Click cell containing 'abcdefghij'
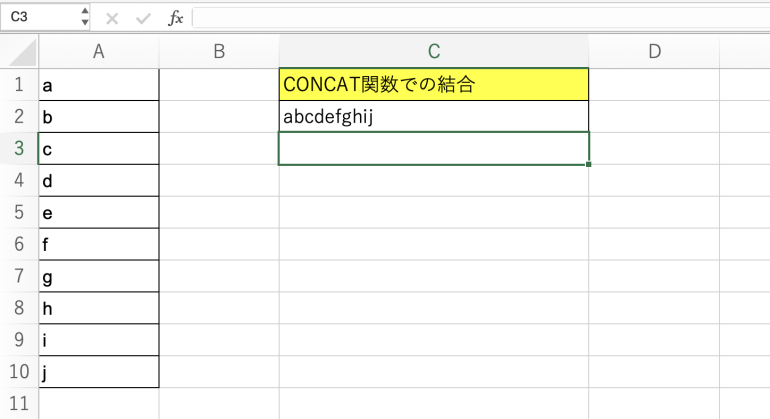Viewport: 770px width, 419px height. (x=434, y=116)
